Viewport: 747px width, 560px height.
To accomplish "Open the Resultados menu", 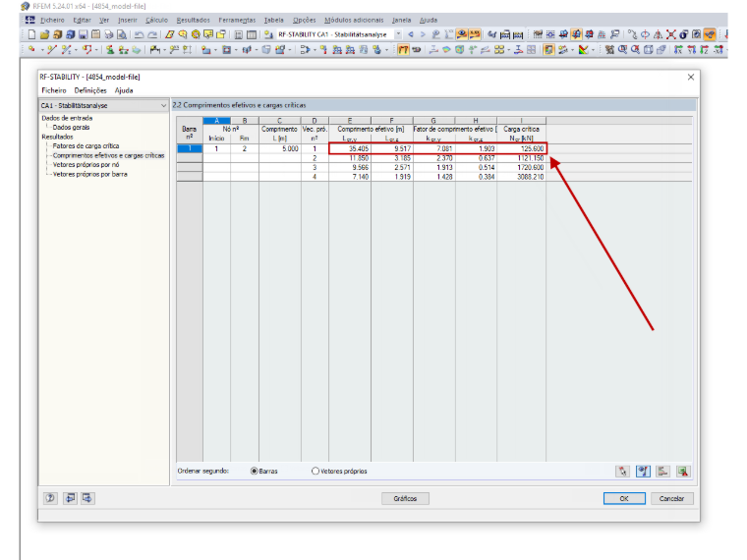I will click(193, 20).
